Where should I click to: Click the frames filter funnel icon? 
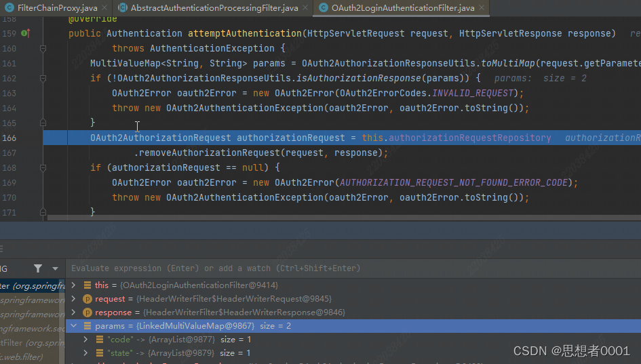(x=38, y=268)
